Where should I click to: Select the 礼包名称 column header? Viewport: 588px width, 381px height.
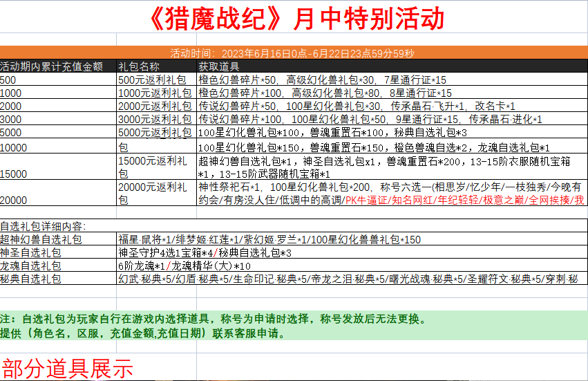point(139,66)
